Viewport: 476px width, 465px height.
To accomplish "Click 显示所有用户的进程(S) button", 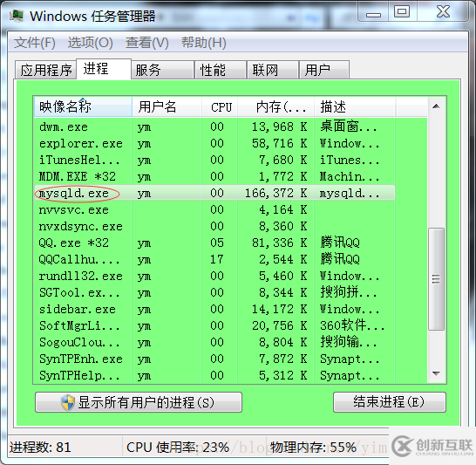I will 139,402.
